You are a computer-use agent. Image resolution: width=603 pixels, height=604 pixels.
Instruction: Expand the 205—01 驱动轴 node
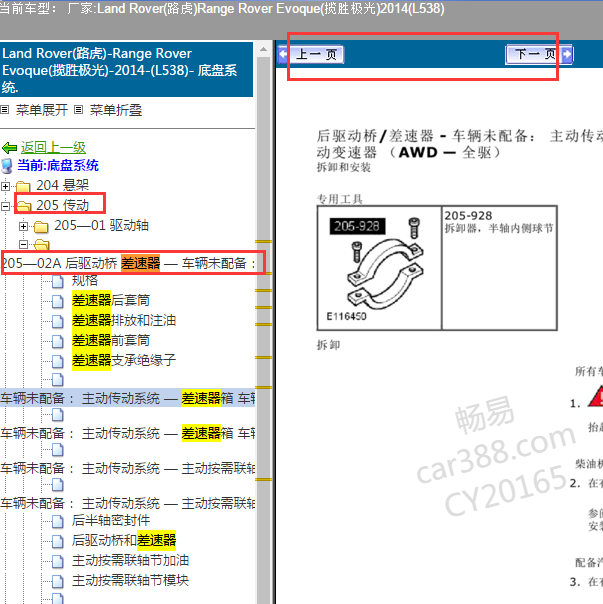pos(24,226)
